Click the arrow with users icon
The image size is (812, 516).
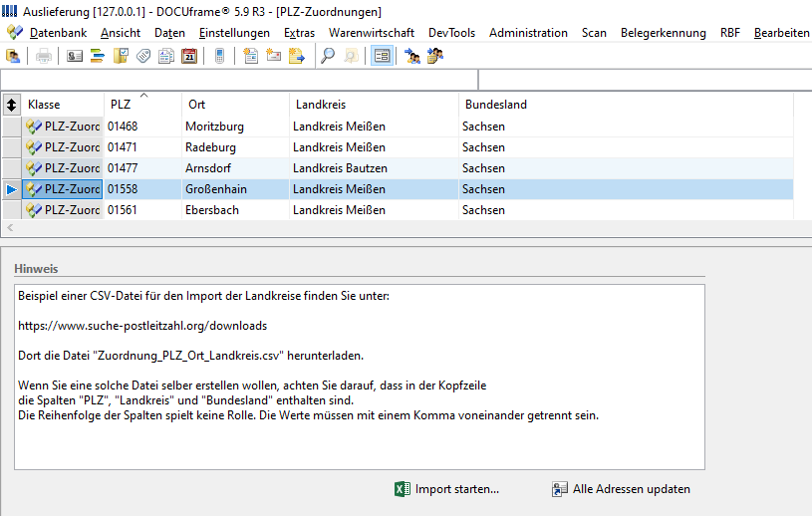pos(412,56)
